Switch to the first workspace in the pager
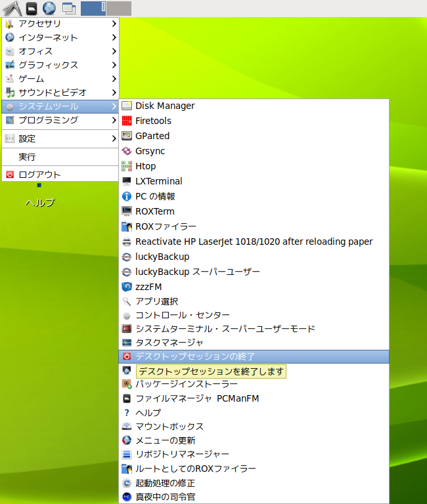 pos(93,8)
